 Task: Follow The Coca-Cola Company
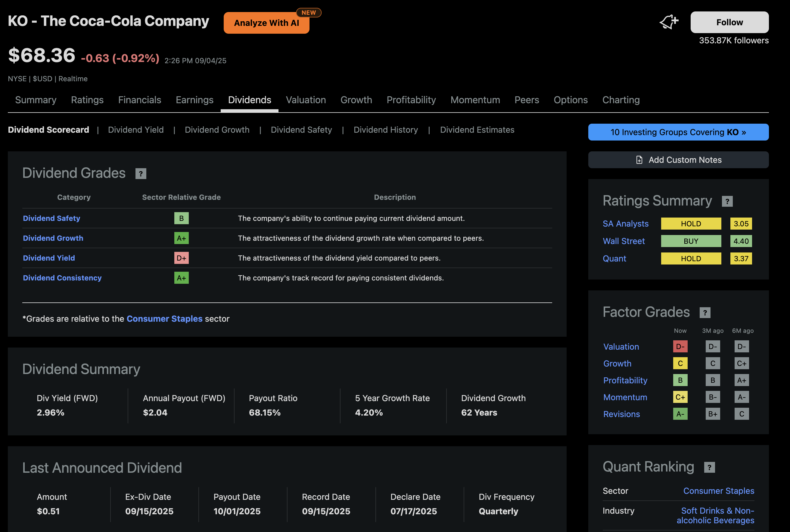[729, 22]
